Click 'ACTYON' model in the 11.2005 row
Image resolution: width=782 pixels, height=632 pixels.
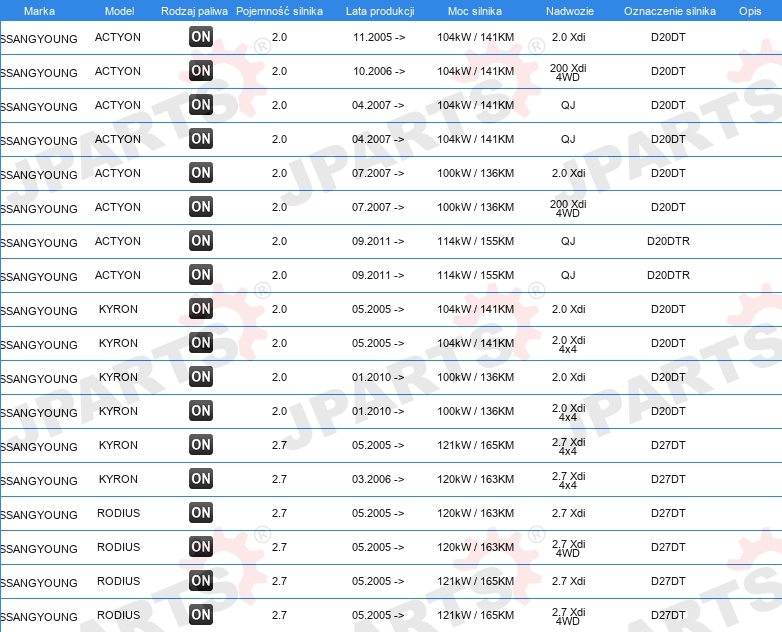pos(118,37)
